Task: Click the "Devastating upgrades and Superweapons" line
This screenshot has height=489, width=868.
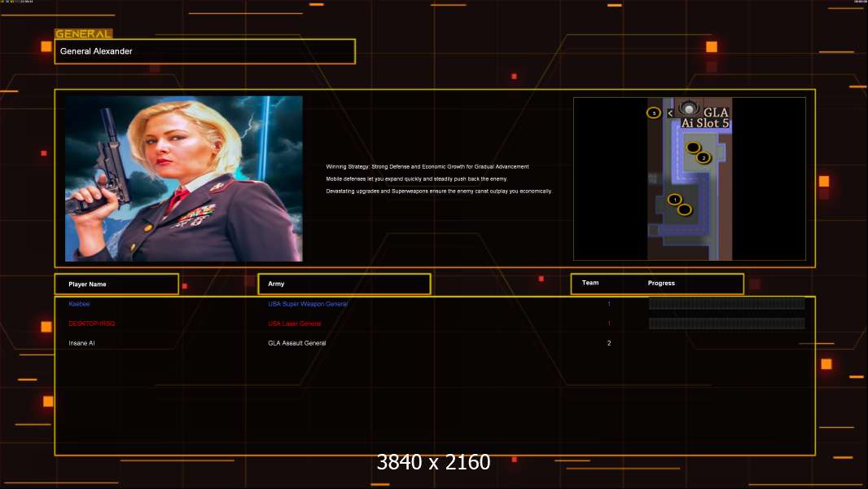Action: pos(439,191)
